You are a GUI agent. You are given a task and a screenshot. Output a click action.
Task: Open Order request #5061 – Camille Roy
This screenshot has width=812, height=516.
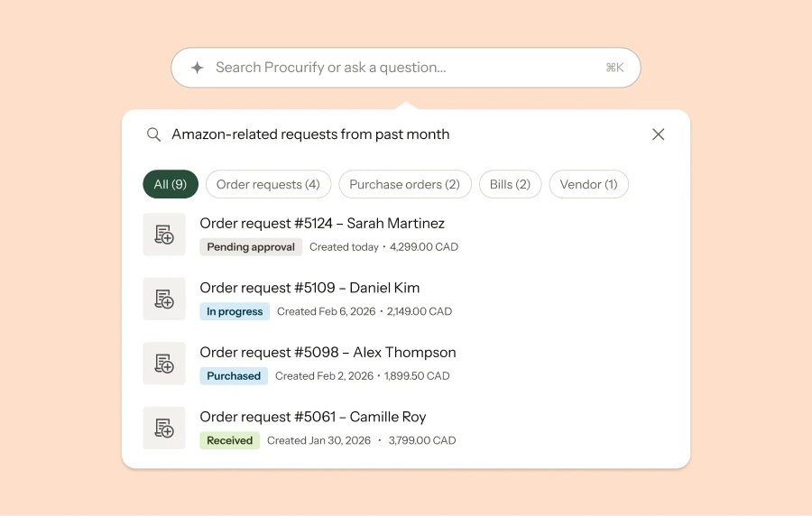[x=313, y=417]
